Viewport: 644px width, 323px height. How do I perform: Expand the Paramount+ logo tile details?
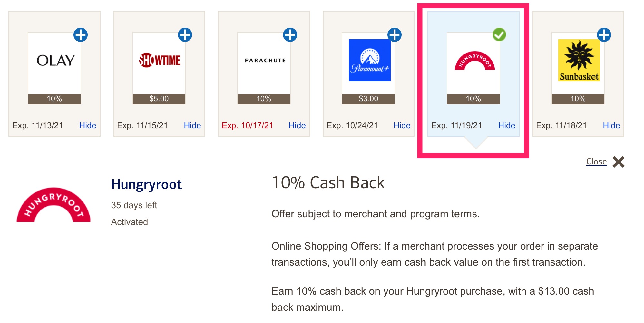[x=369, y=61]
